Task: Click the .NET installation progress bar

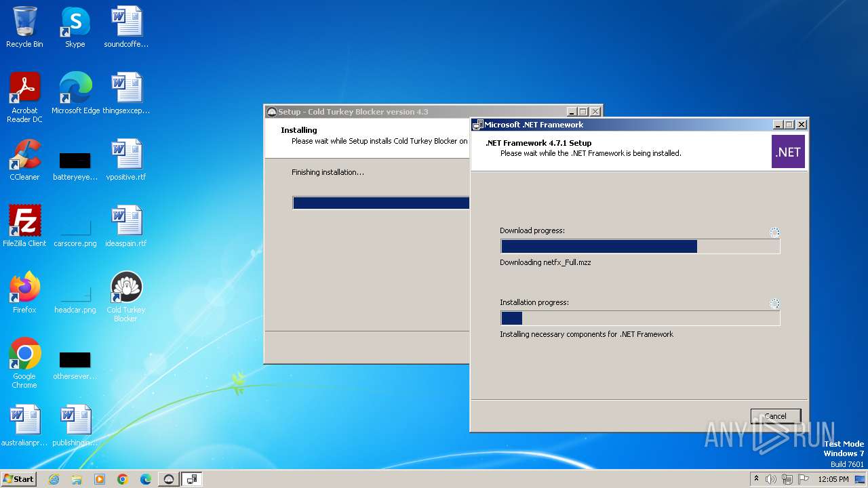Action: (640, 319)
